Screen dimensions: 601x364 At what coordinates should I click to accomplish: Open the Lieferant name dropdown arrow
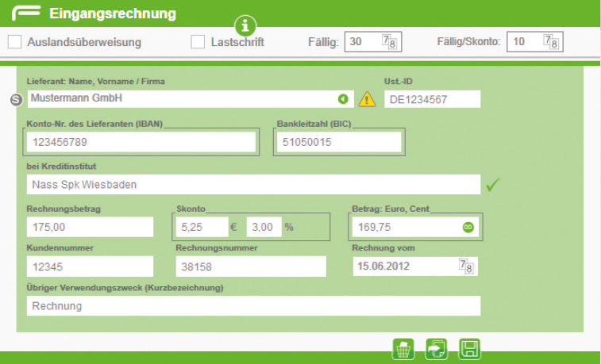pos(343,99)
